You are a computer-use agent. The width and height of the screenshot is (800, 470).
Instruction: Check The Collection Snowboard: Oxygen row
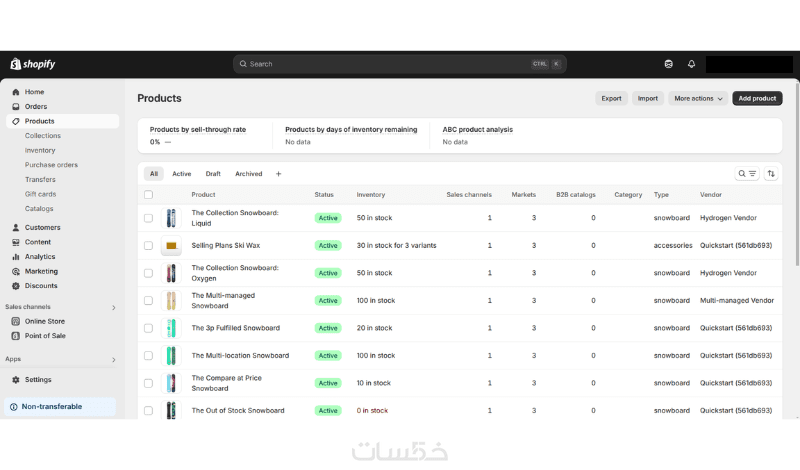148,273
